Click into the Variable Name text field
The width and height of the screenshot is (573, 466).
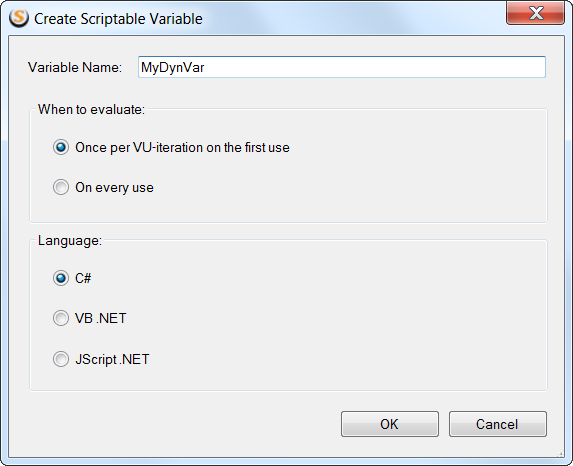coord(342,67)
